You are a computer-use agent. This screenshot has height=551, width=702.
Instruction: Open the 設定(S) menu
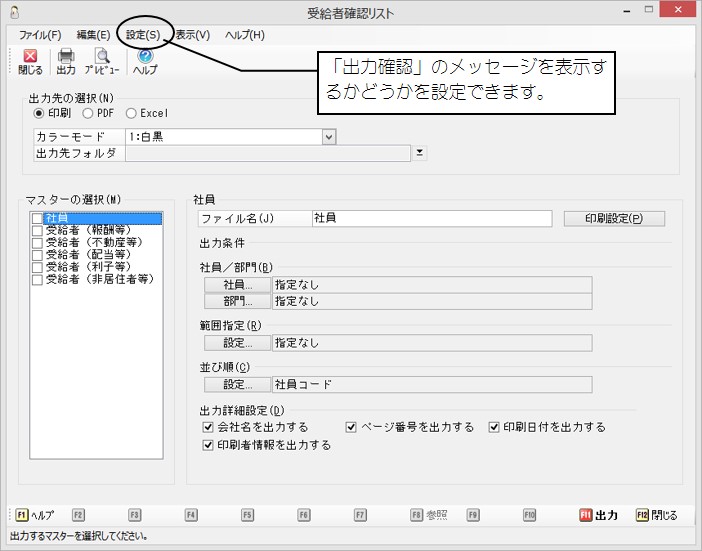click(x=143, y=34)
